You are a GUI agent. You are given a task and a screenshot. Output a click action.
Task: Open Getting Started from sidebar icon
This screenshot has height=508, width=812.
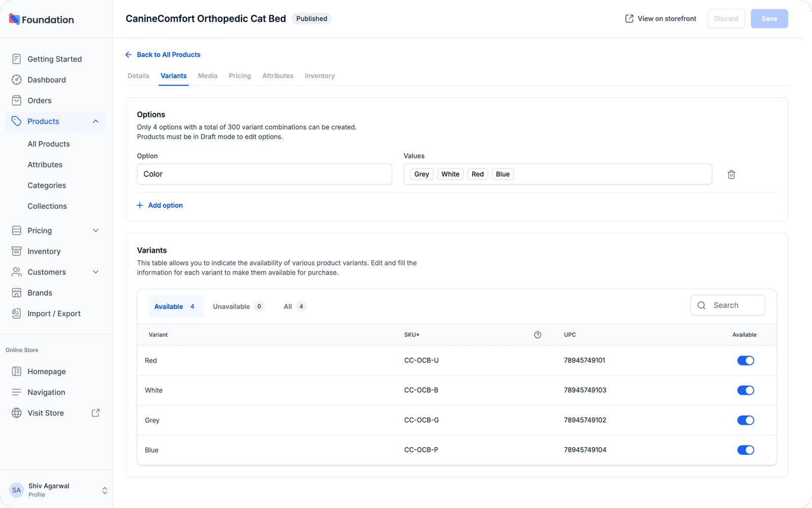(17, 59)
